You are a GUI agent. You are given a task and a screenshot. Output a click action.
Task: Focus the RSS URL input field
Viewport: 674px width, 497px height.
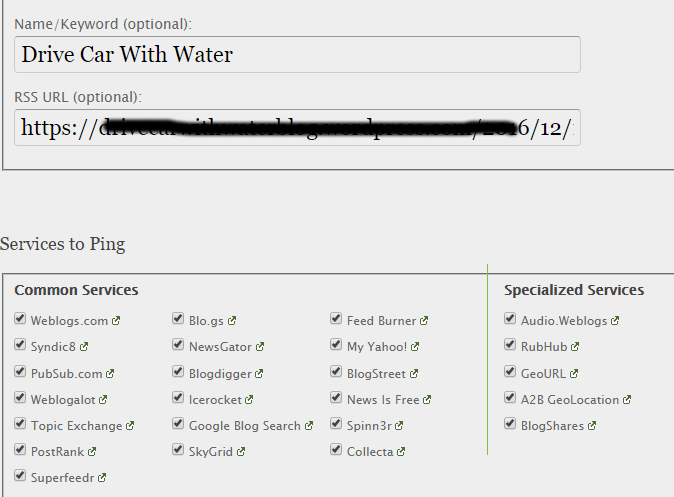(297, 128)
